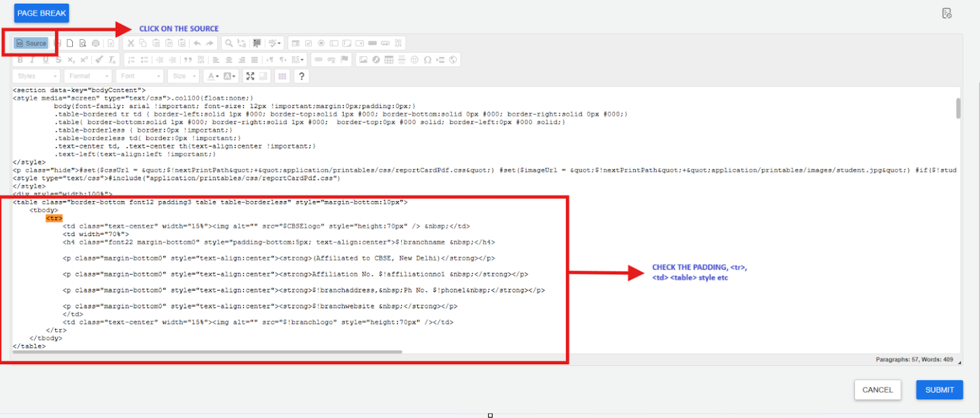Click the New Page document icon
This screenshot has width=980, height=418.
coord(70,44)
